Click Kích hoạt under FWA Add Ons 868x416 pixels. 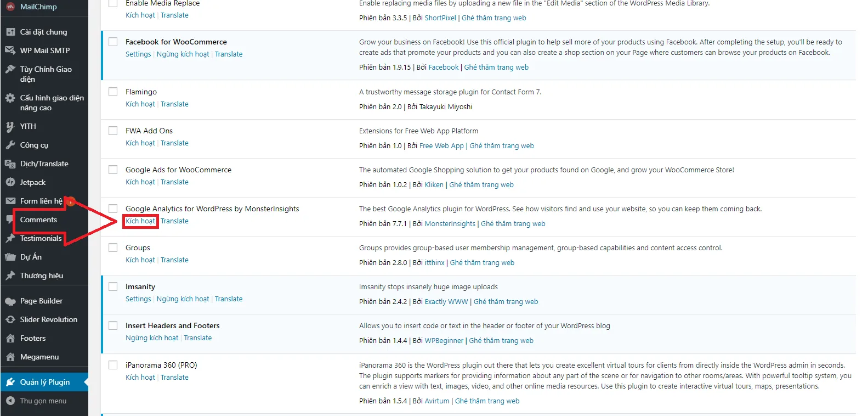140,143
